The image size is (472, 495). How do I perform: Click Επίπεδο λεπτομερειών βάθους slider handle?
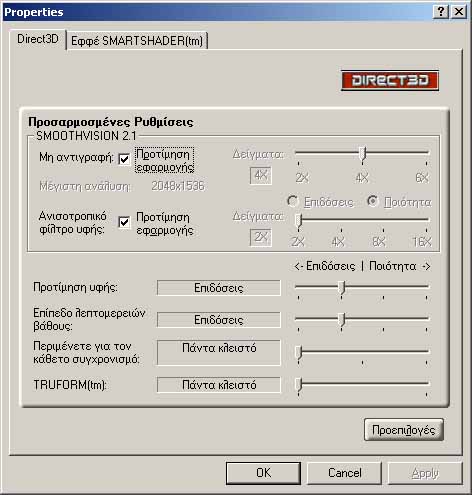click(x=342, y=319)
